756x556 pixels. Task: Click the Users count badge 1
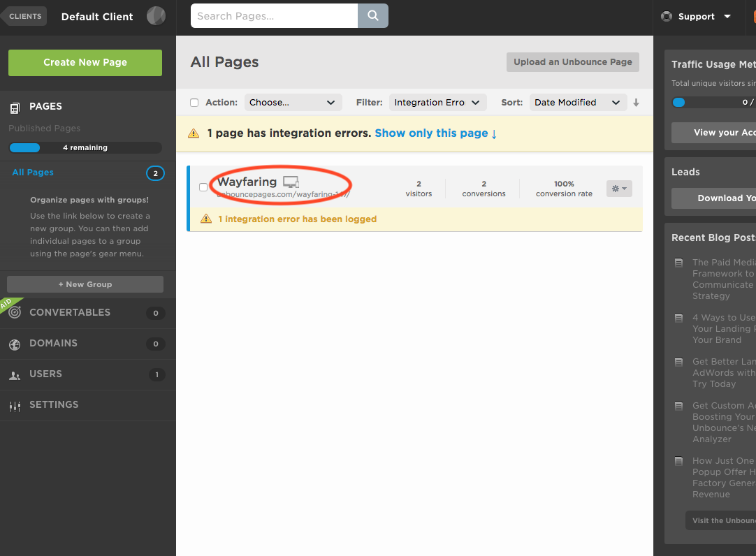coord(157,375)
